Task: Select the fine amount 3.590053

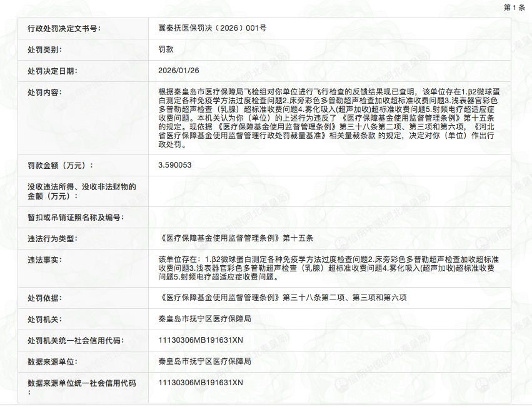Action: coord(175,165)
